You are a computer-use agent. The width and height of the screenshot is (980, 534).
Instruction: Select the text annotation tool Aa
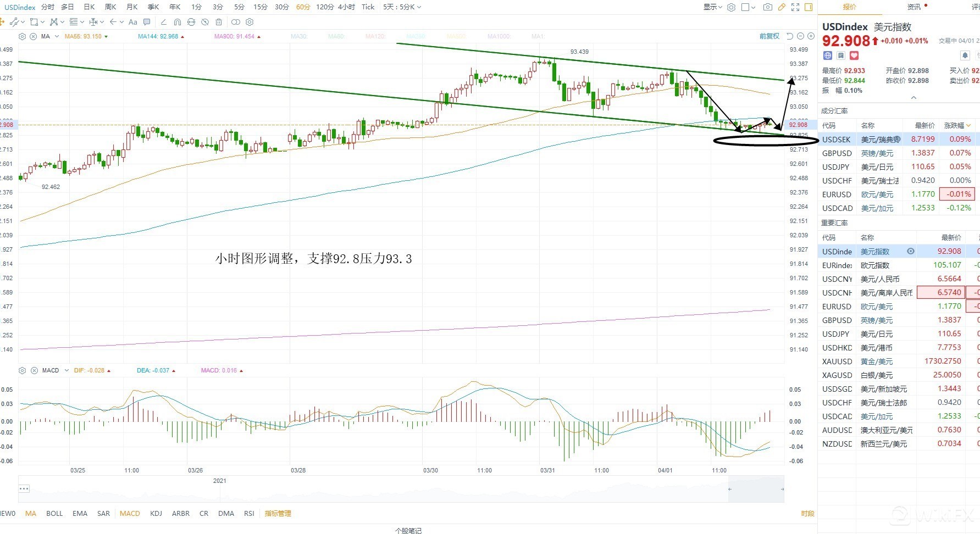[132, 22]
